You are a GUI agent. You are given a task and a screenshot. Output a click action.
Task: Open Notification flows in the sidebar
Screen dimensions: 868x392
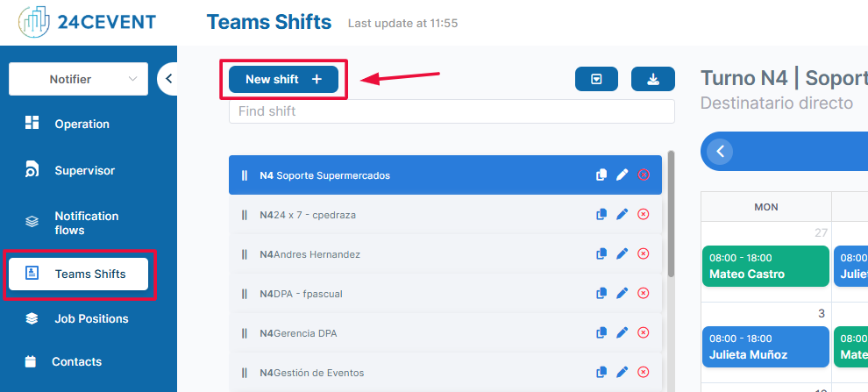86,223
